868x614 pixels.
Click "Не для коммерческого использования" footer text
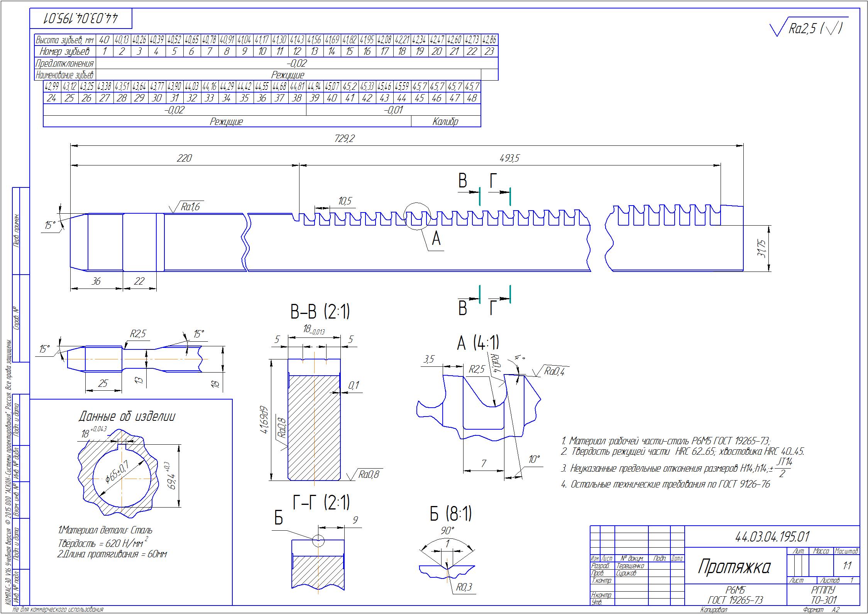[x=58, y=610]
